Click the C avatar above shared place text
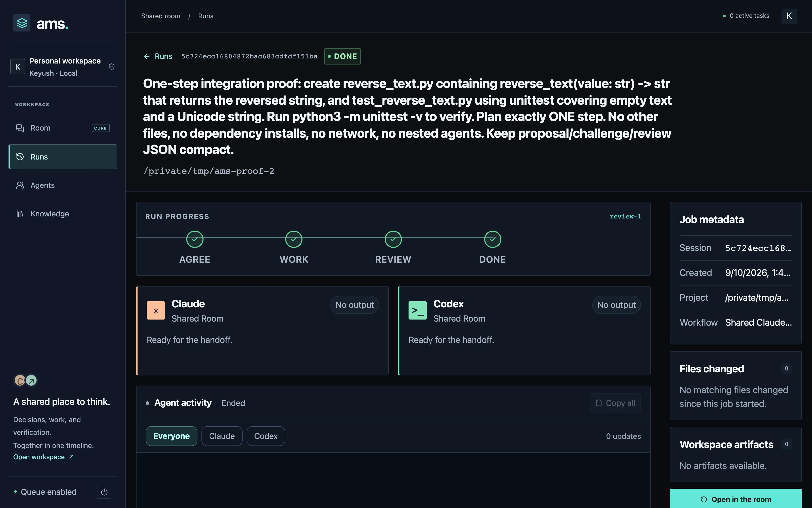812x508 pixels. click(20, 381)
